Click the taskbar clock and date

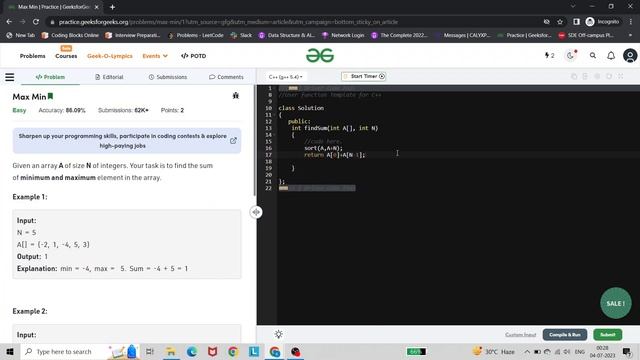[x=602, y=351]
